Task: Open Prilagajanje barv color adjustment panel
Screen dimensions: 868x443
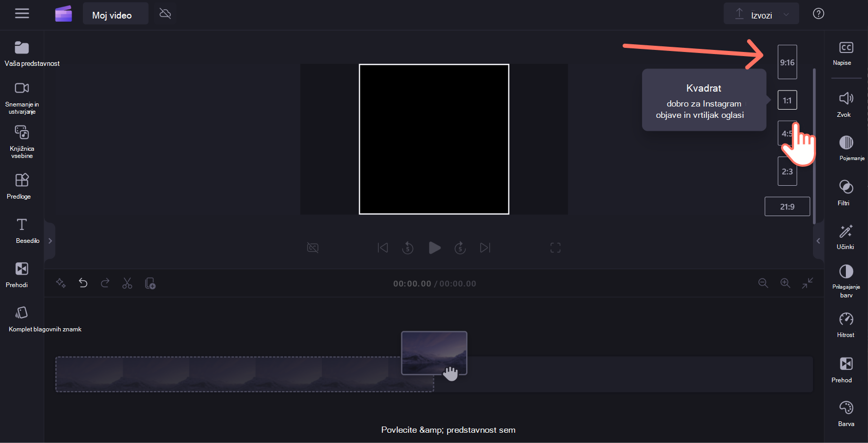Action: coord(846,281)
